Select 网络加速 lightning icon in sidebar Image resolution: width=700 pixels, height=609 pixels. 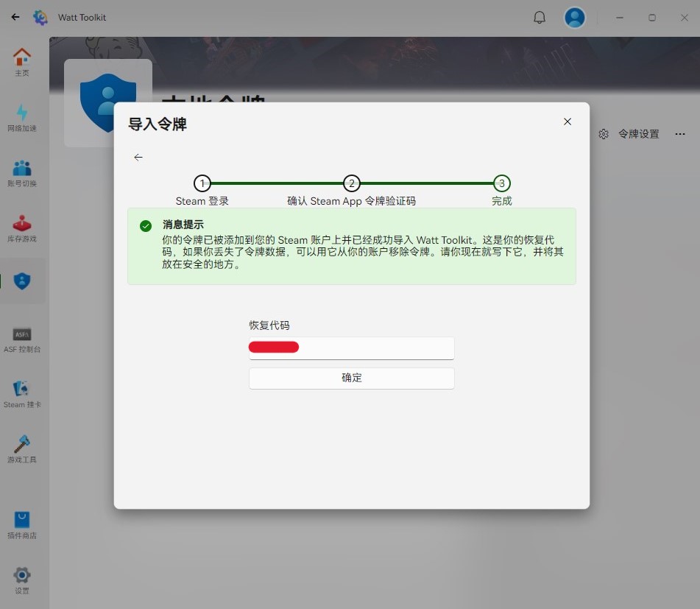[22, 113]
